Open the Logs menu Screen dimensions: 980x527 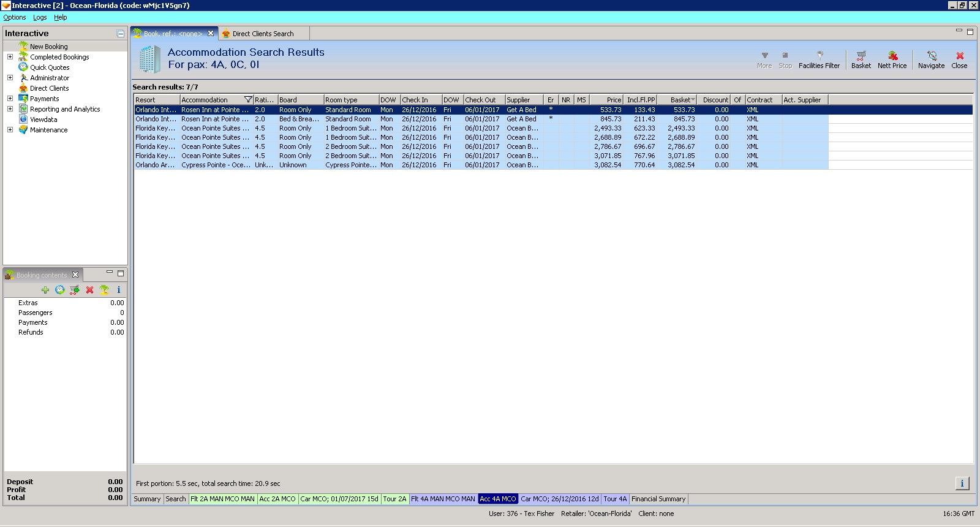click(x=40, y=17)
